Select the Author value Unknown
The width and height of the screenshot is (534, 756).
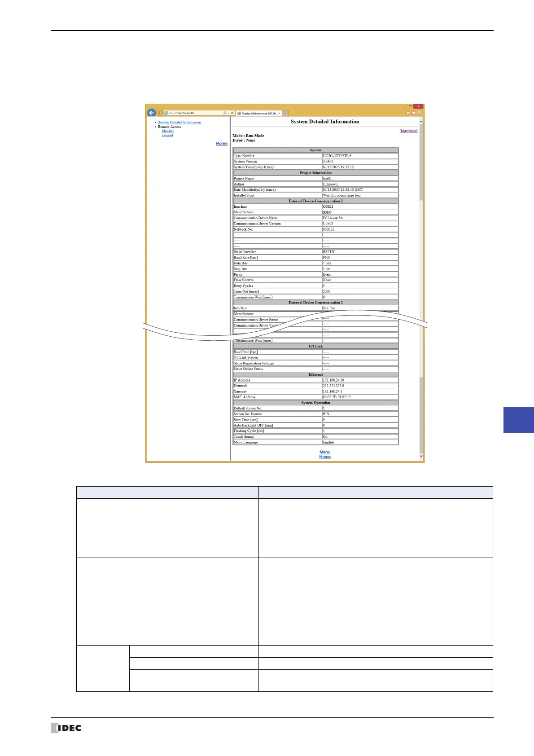330,184
